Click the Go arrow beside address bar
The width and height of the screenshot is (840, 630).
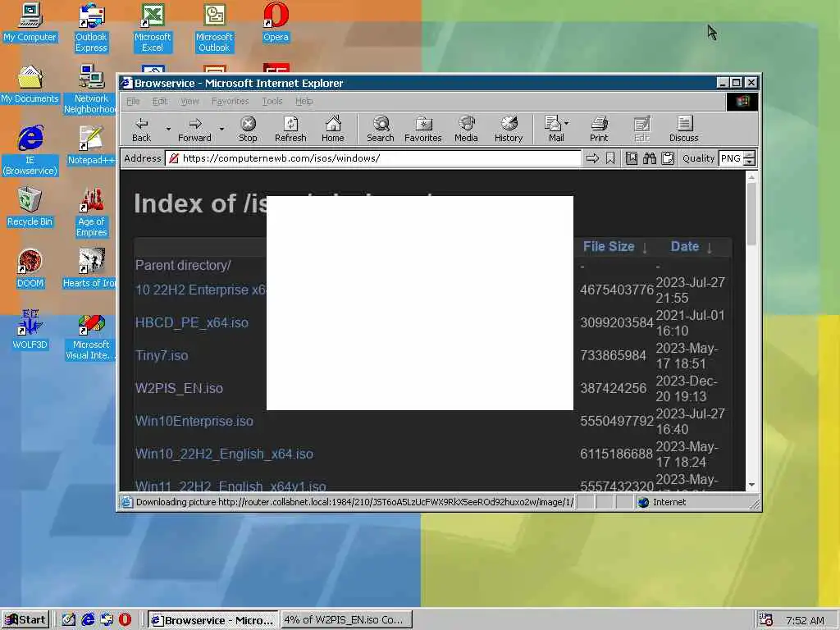tap(592, 158)
